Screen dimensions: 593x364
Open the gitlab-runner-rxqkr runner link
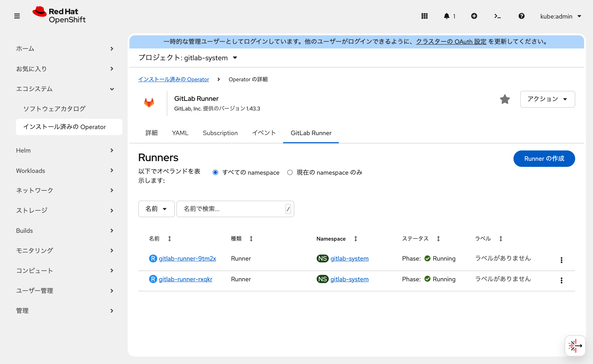(185, 279)
